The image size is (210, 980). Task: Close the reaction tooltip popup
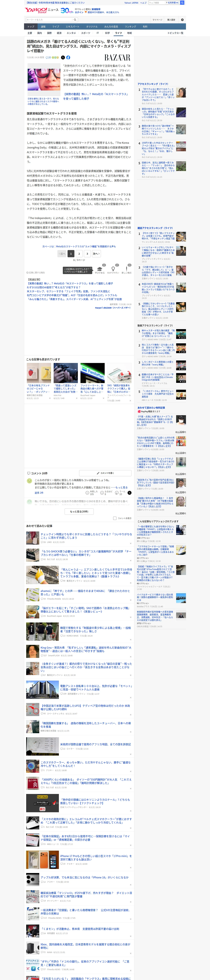tap(91, 269)
